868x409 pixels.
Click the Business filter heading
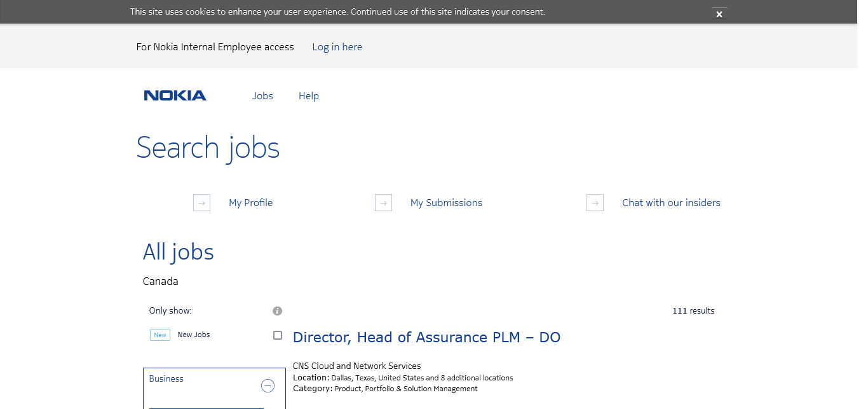[166, 378]
